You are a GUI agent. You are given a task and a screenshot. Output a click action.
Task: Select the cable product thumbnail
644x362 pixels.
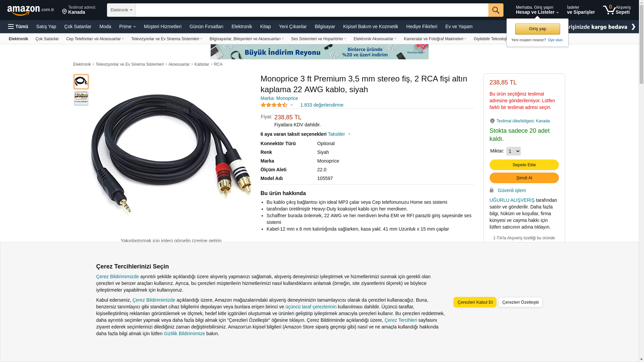tap(81, 82)
